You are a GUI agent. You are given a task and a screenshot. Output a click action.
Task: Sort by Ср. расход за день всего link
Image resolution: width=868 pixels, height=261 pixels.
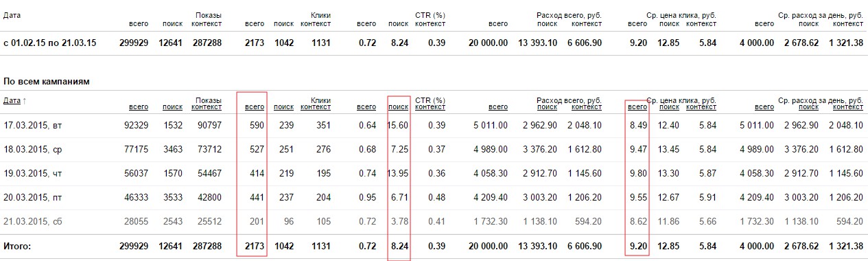764,107
